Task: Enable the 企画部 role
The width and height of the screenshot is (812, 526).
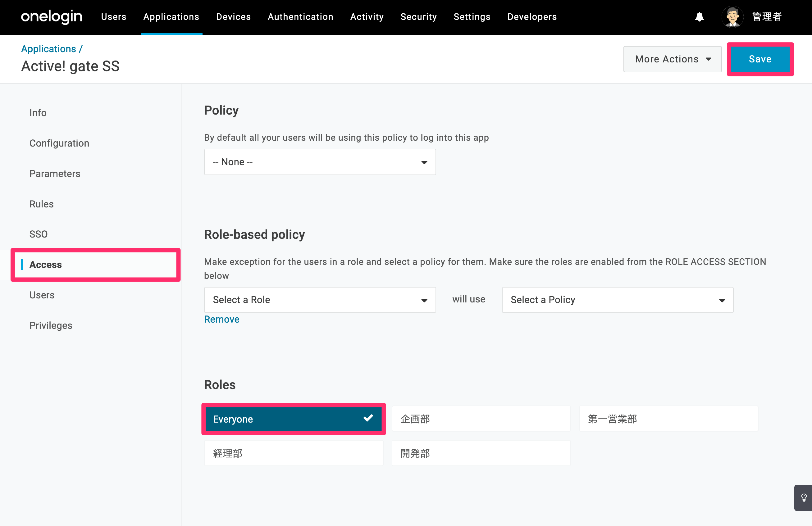Action: 481,419
